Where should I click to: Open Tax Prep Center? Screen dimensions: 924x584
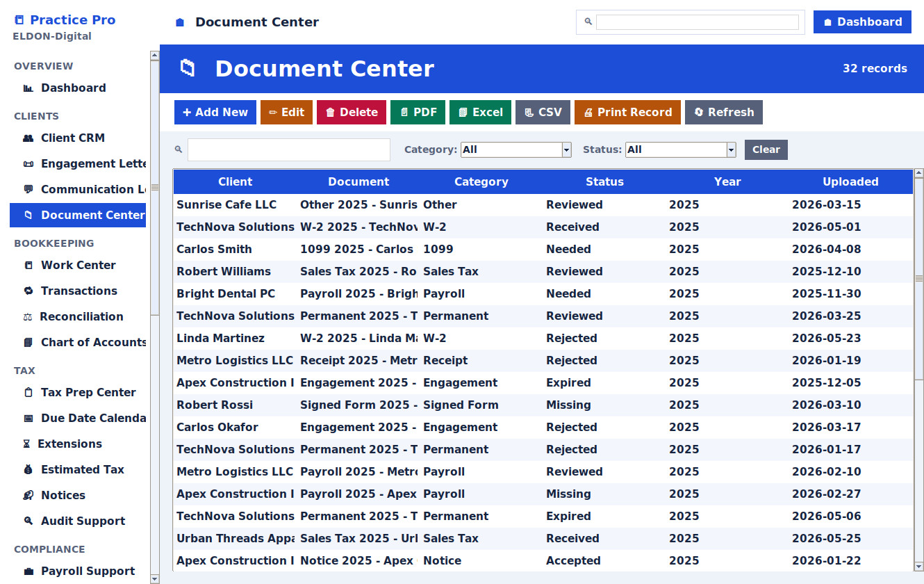(78, 393)
